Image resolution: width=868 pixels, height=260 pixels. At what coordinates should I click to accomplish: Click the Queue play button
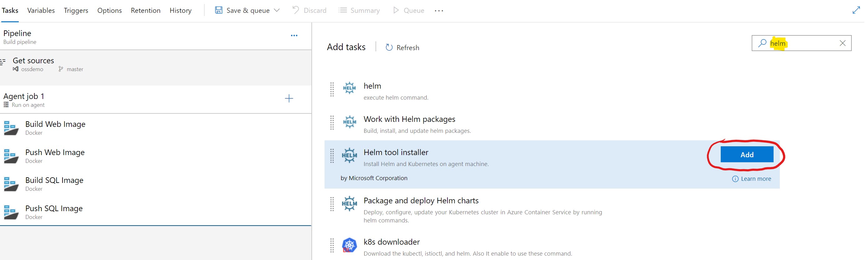pyautogui.click(x=408, y=10)
